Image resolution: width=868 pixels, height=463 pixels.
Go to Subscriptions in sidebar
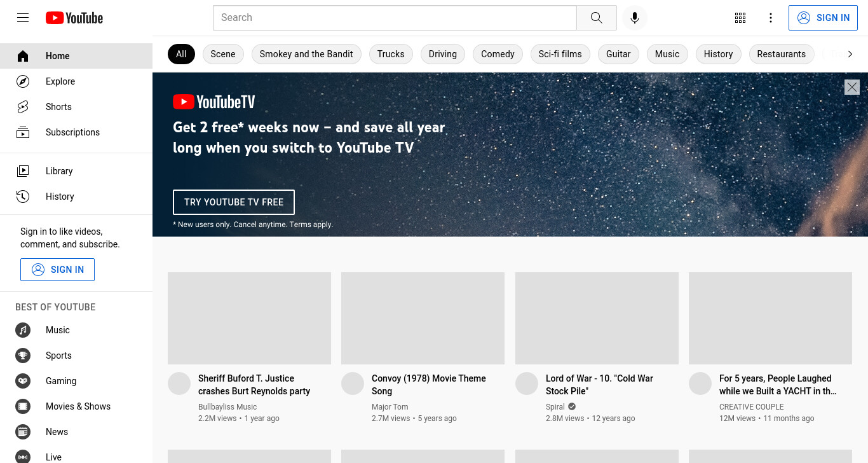(x=76, y=132)
